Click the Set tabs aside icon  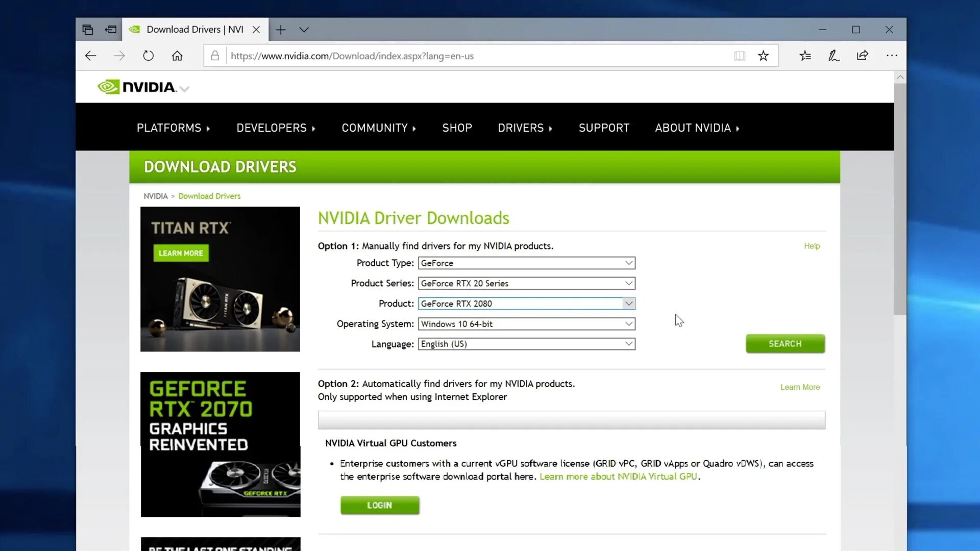pos(110,30)
